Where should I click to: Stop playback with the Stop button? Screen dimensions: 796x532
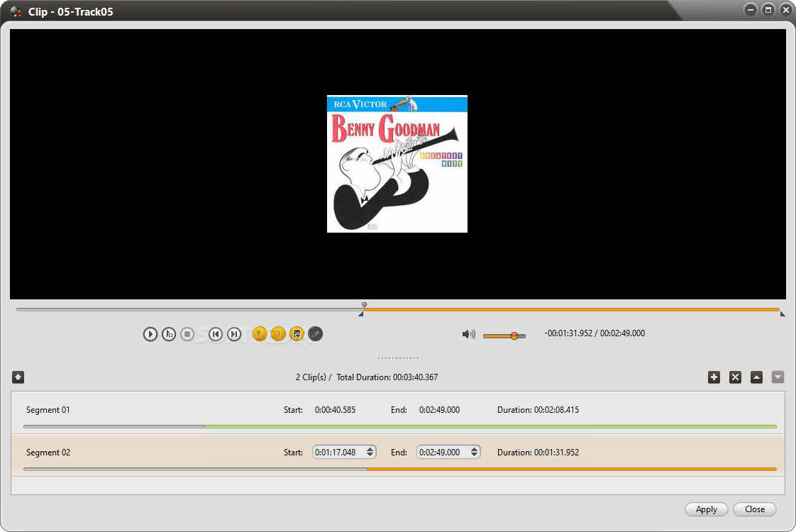187,334
